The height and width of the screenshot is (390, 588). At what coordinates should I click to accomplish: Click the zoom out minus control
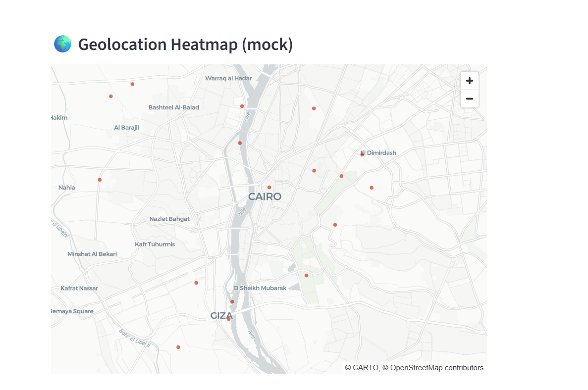tap(469, 98)
